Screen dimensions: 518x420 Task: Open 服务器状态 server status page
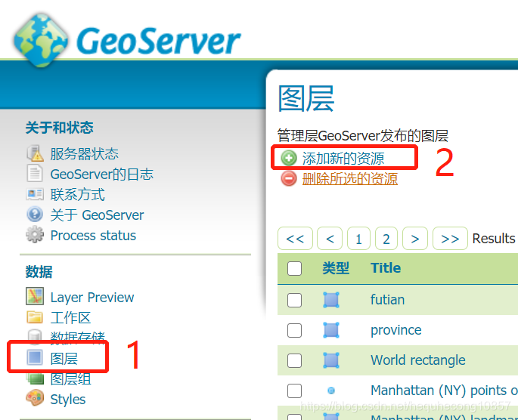coord(84,154)
